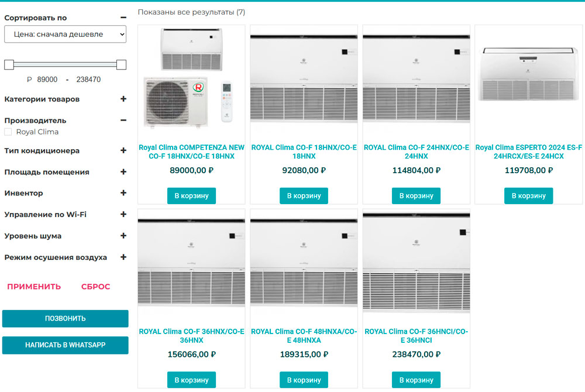Expand the Режим осушения воздуха filter
Screen dimensions: 585x392
123,257
